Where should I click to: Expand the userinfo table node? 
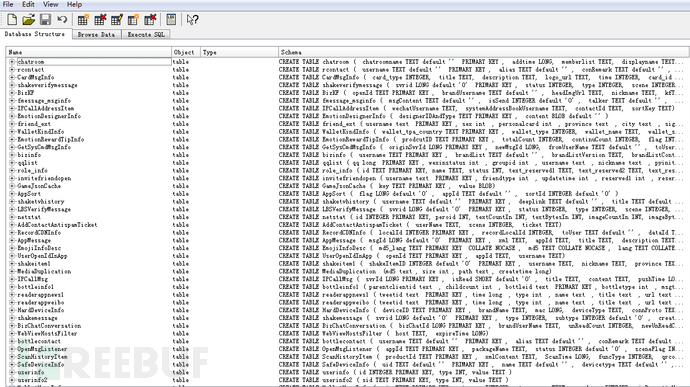pyautogui.click(x=12, y=372)
